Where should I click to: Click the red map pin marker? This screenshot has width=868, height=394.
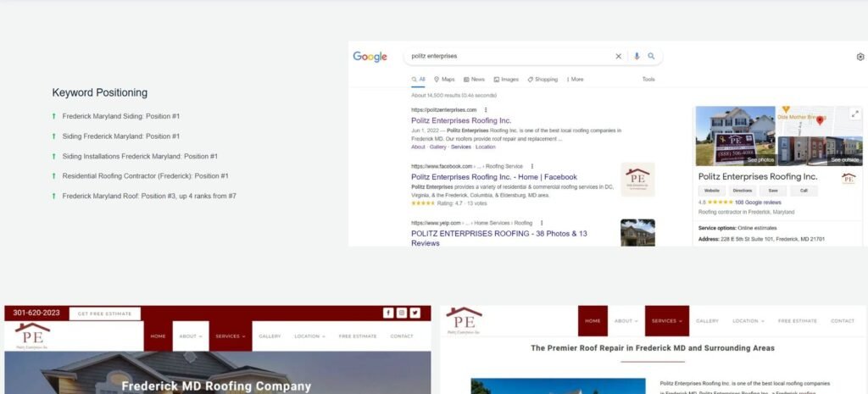tap(820, 119)
